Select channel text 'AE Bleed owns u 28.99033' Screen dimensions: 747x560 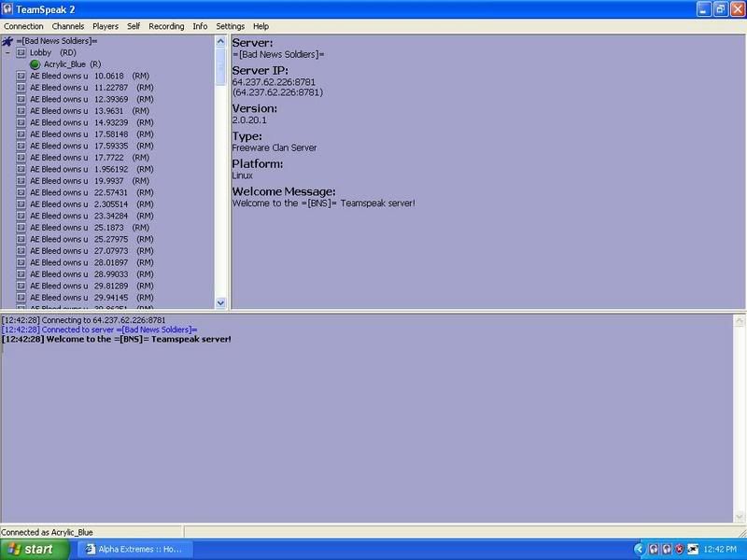pyautogui.click(x=79, y=274)
